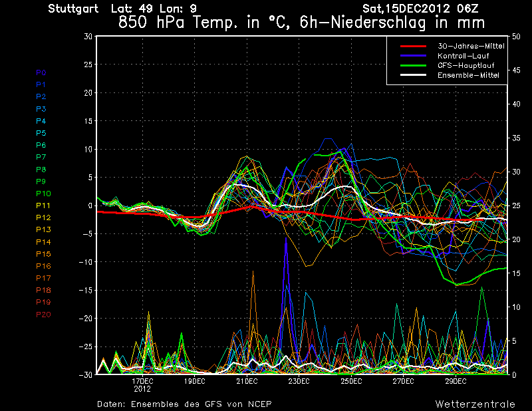This screenshot has width=532, height=411.
Task: Select the 29DEC date axis label
Action: tap(456, 382)
